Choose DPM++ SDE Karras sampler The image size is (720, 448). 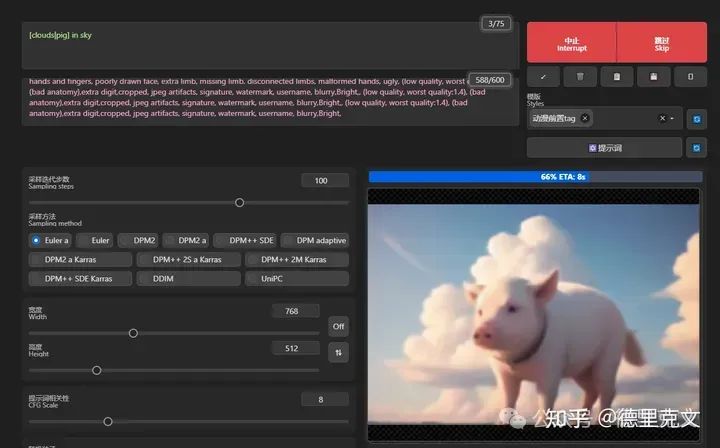[80, 278]
